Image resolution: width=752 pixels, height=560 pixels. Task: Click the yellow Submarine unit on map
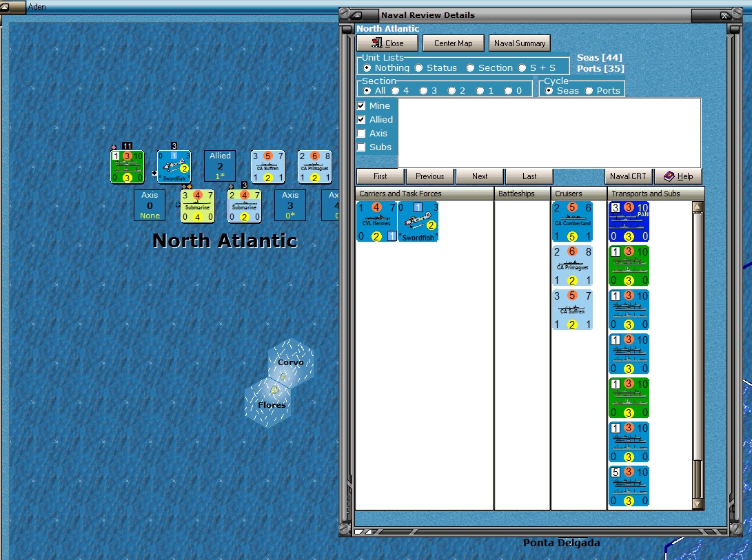[x=197, y=206]
